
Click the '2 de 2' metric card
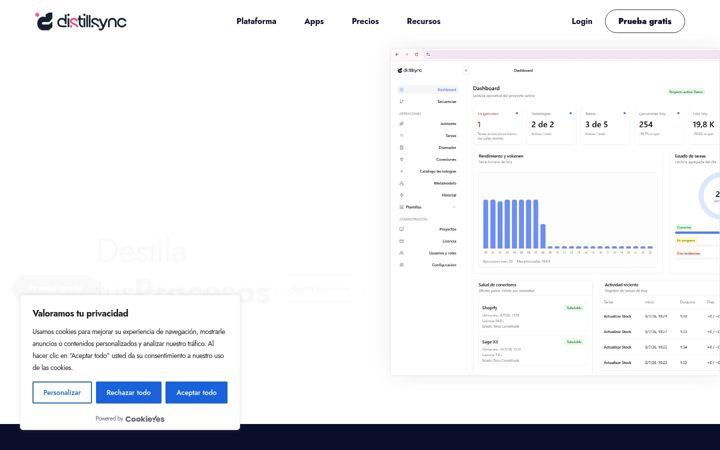point(551,126)
